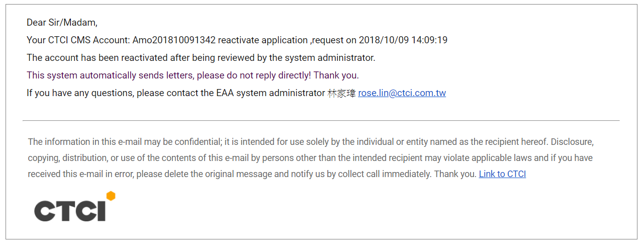Click the orange hexagon above the logo
Image resolution: width=644 pixels, height=246 pixels.
(111, 196)
